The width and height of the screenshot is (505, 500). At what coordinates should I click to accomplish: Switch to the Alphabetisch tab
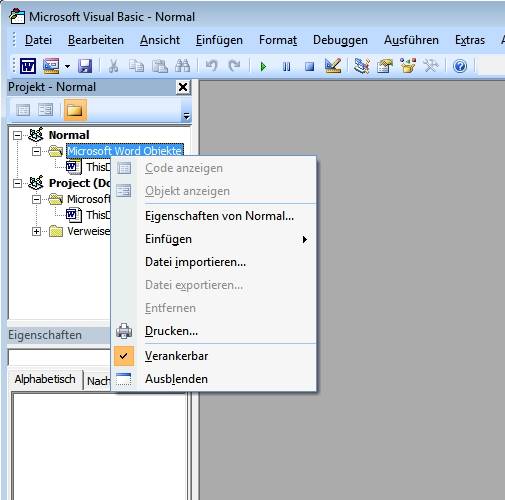click(x=45, y=379)
